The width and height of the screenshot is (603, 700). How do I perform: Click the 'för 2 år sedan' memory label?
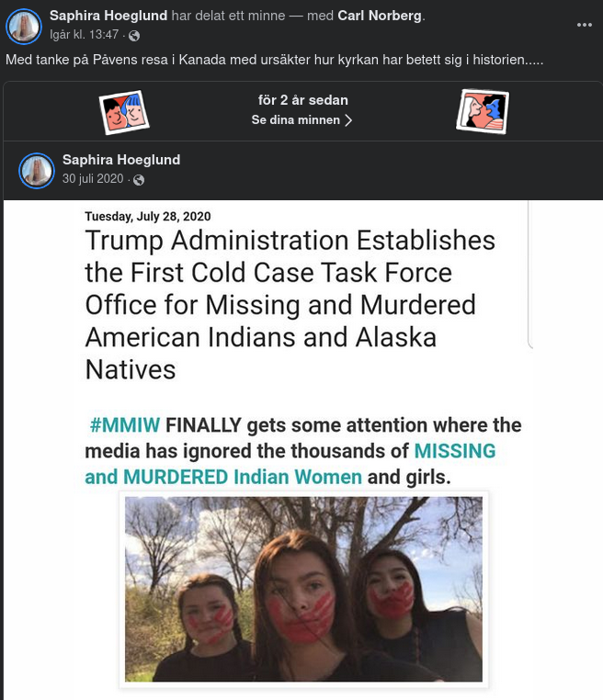[x=302, y=100]
